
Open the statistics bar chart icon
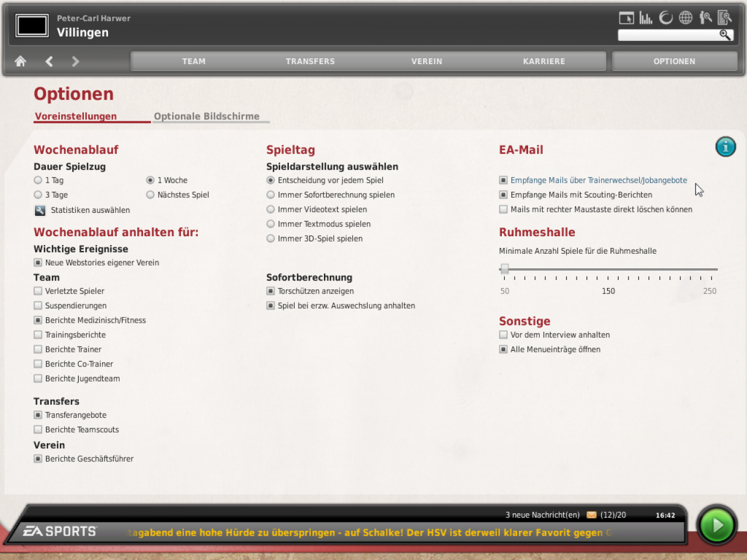click(645, 18)
